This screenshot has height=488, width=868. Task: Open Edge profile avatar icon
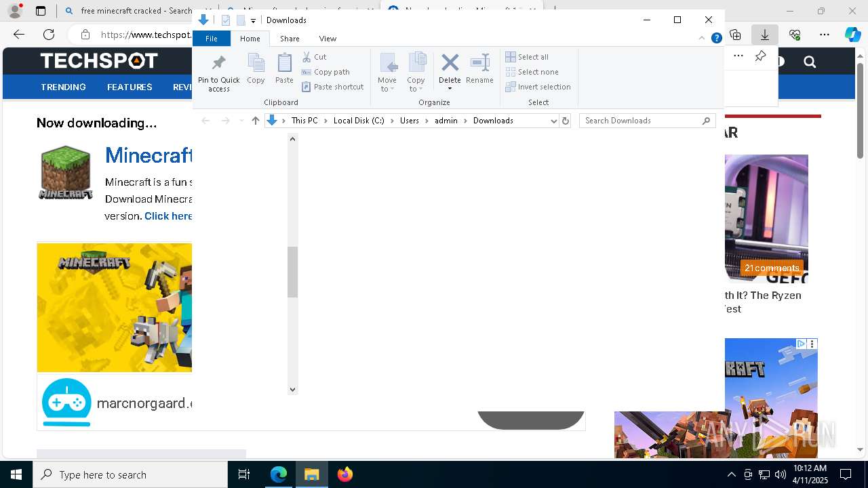[x=15, y=11]
